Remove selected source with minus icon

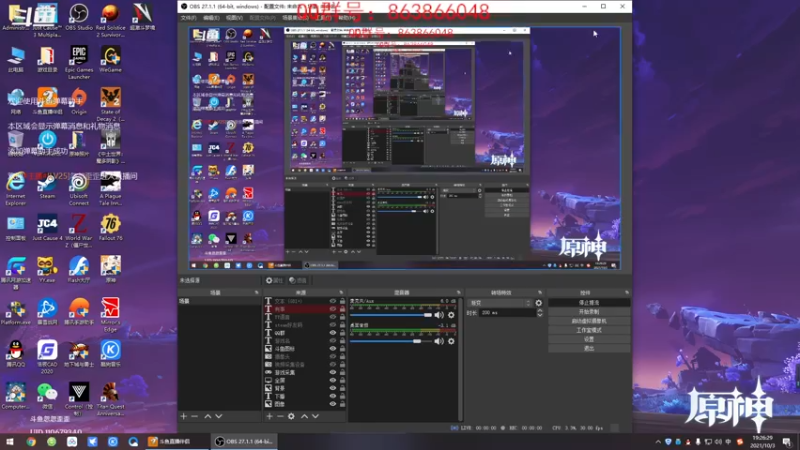coord(280,416)
